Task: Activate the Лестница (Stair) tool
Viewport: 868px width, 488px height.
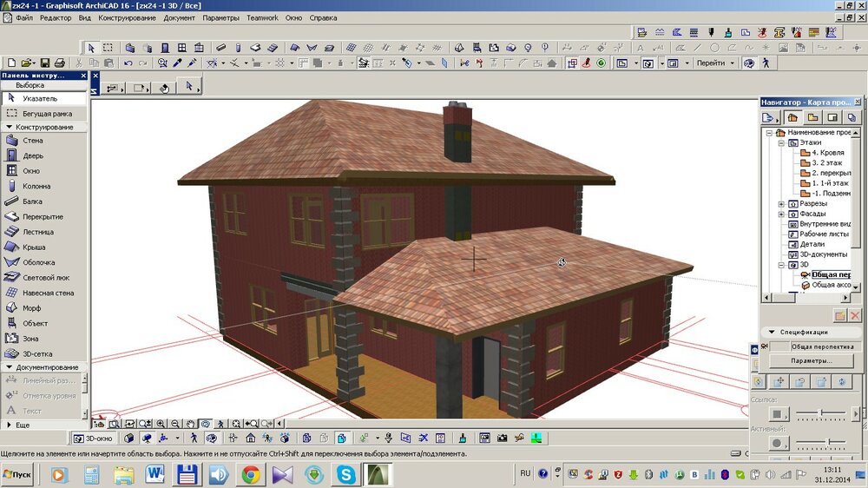Action: point(37,232)
